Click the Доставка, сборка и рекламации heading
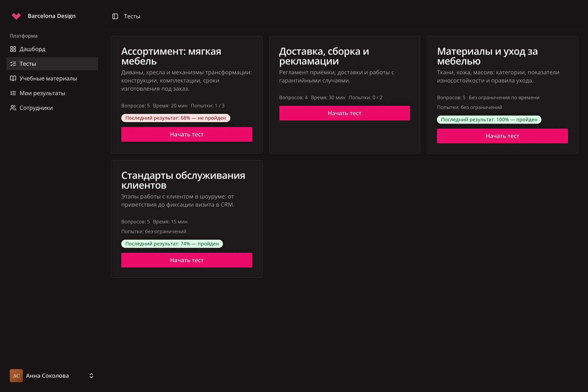Image resolution: width=588 pixels, height=392 pixels. point(324,56)
